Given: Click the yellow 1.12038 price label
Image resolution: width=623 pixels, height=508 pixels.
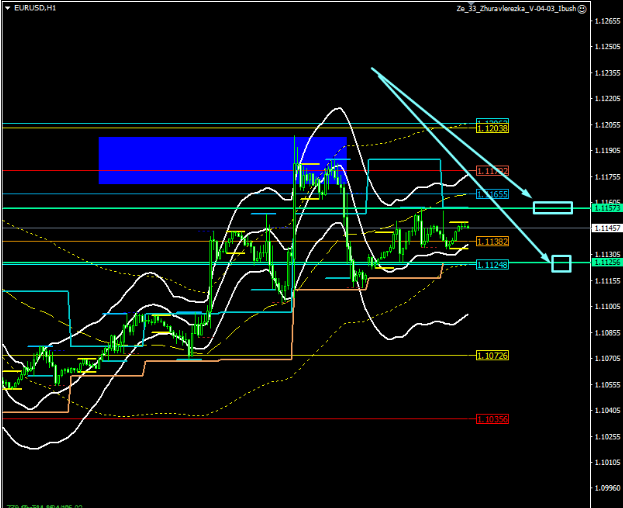Looking at the screenshot, I should pyautogui.click(x=492, y=129).
